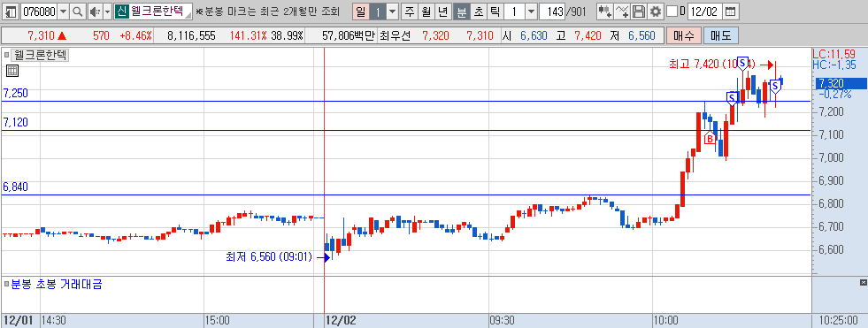868x328 pixels.
Task: Click the speaker sound icon
Action: (95, 11)
